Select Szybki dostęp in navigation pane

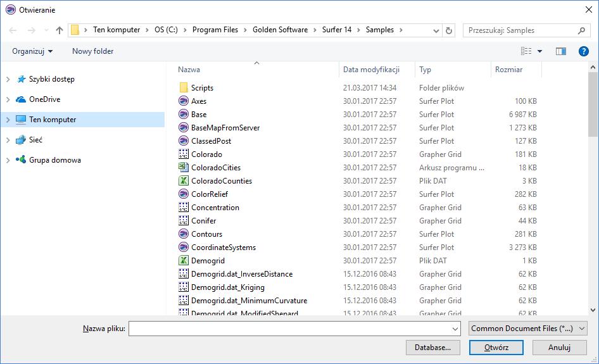coord(51,79)
